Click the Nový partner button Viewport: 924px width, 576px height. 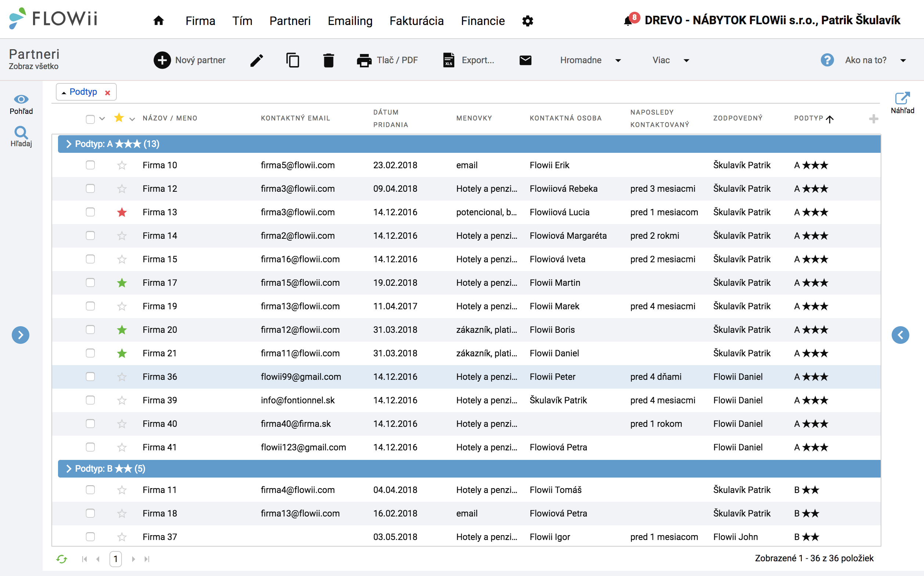click(x=189, y=60)
